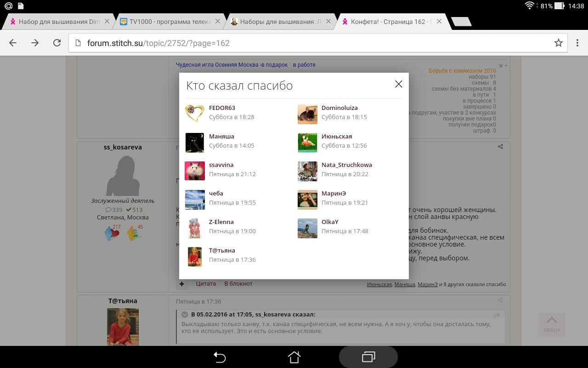Tap Июньская flamingo avatar
This screenshot has height=368, width=588.
[307, 142]
